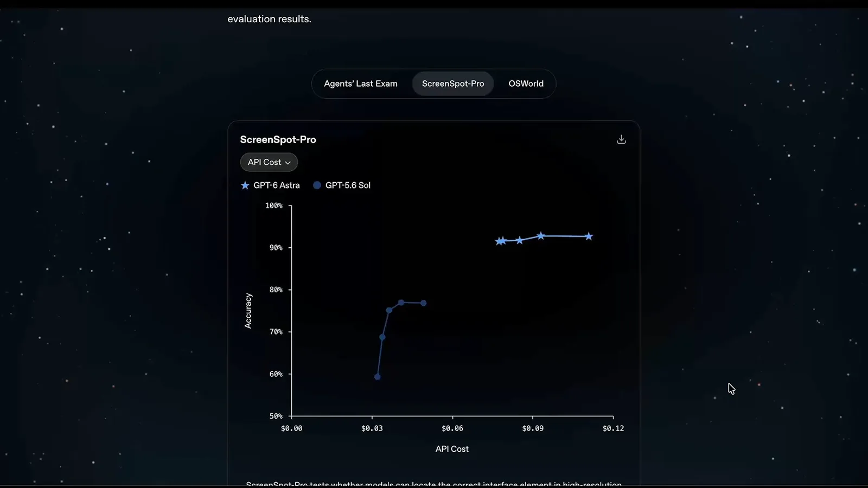Open the API Cost dropdown
This screenshot has height=488, width=868.
click(x=269, y=162)
